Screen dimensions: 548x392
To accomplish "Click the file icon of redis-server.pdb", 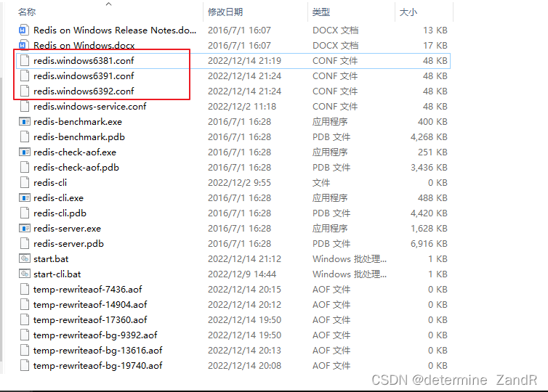I will click(x=25, y=244).
